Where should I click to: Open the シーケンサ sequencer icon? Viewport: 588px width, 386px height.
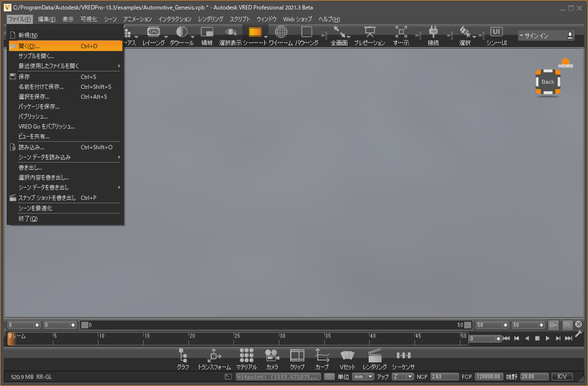[x=403, y=355]
